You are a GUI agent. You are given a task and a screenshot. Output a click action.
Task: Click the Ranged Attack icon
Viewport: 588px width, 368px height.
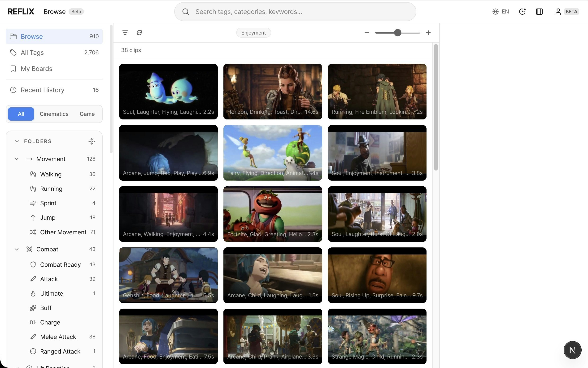click(33, 351)
